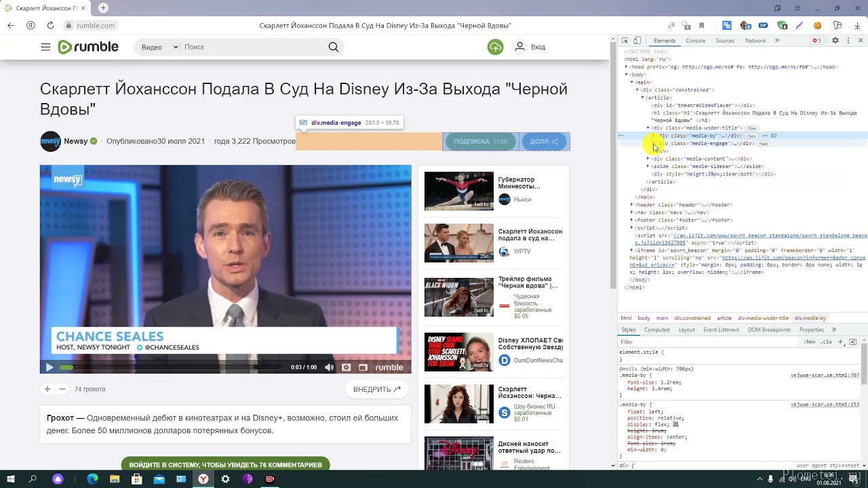
Task: Open the DevTools three-dot menu
Action: click(848, 41)
